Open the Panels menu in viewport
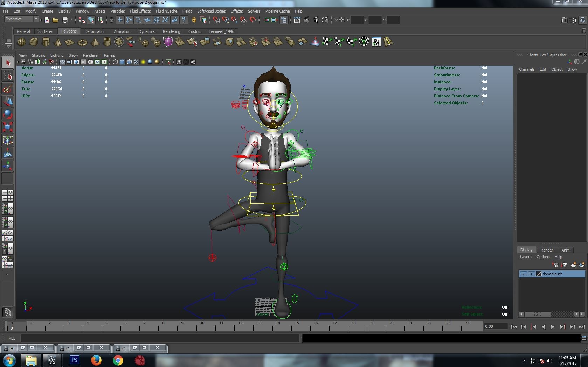Viewport: 588px width, 367px height. point(109,55)
